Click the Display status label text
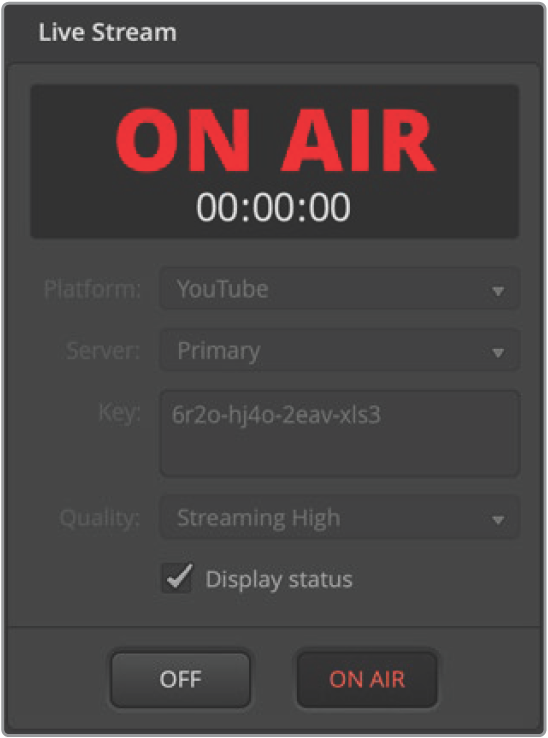The width and height of the screenshot is (548, 738). [279, 579]
